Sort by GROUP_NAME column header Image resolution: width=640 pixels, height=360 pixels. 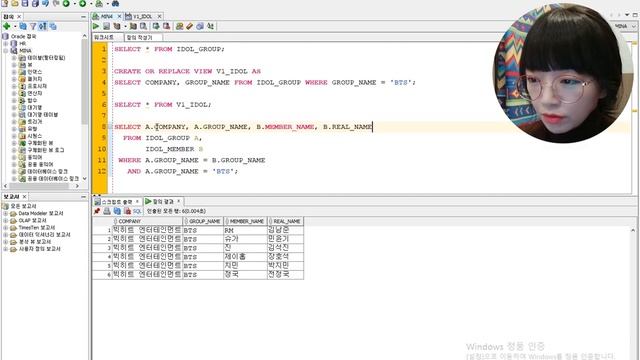click(203, 221)
